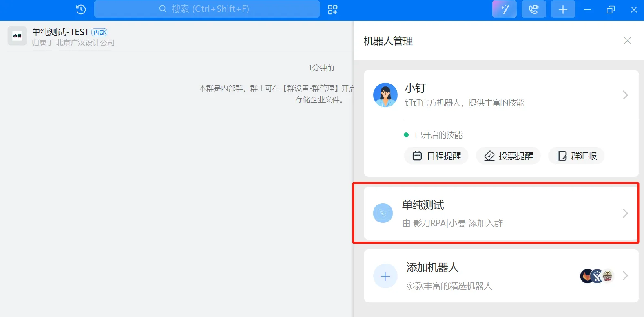Click the plus create button in title bar
644x317 pixels.
click(563, 9)
